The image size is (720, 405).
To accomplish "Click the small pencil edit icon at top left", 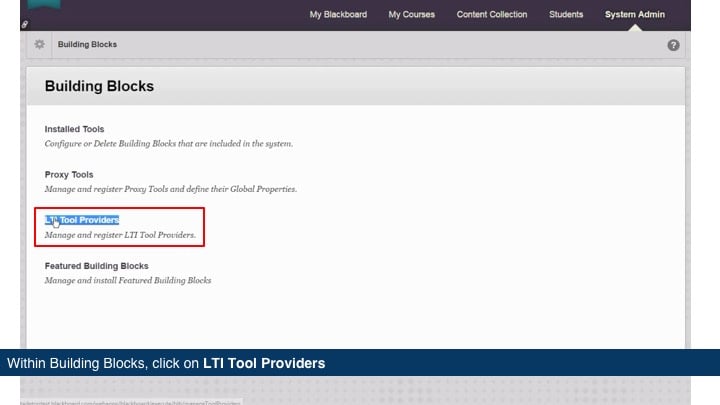I will point(25,24).
